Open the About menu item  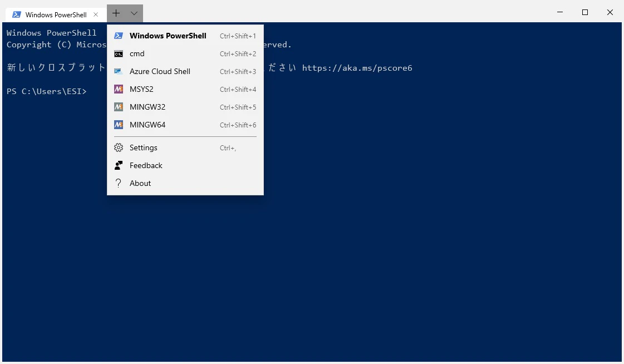click(185, 183)
